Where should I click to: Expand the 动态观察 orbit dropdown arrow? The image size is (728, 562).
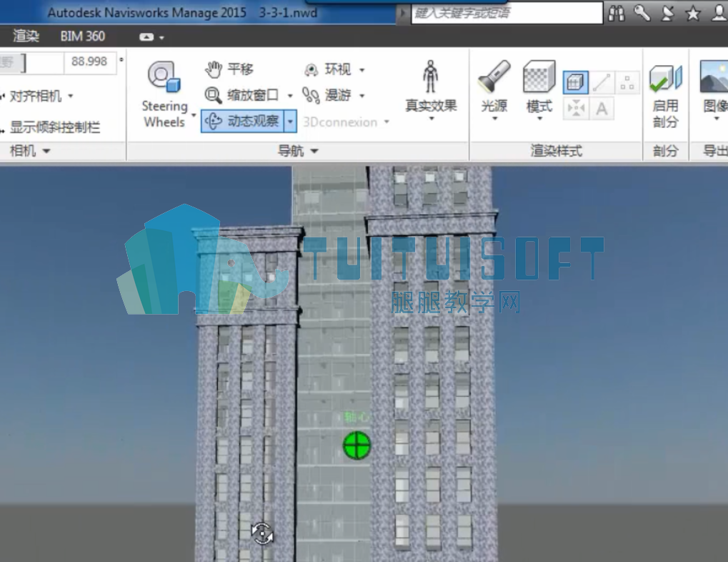[x=290, y=122]
